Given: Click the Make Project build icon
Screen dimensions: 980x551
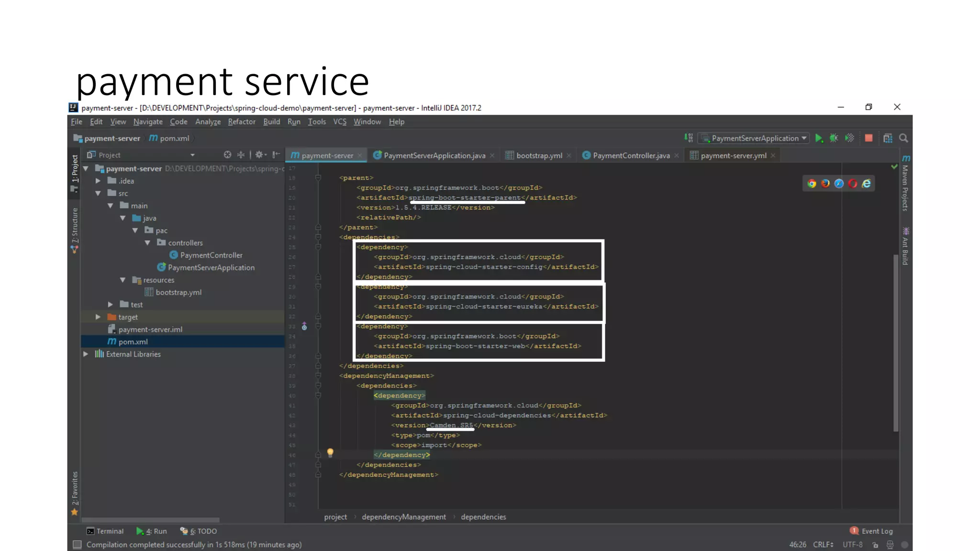Looking at the screenshot, I should pos(689,138).
